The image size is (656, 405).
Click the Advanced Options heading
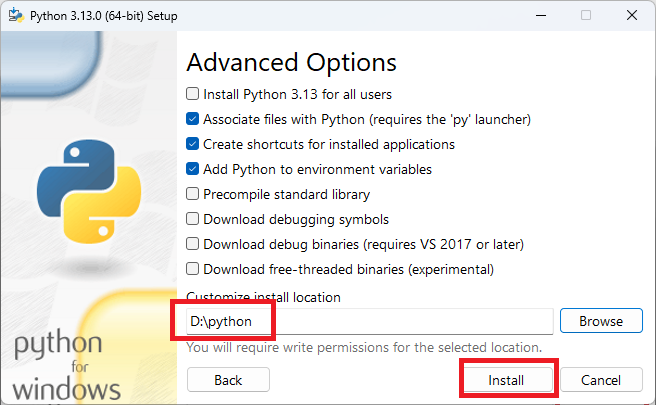[291, 63]
